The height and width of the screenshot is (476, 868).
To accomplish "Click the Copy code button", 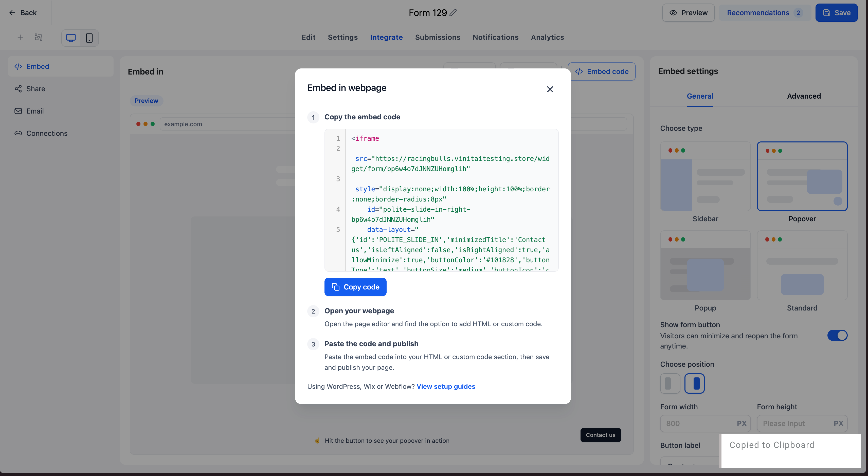I will pos(355,287).
